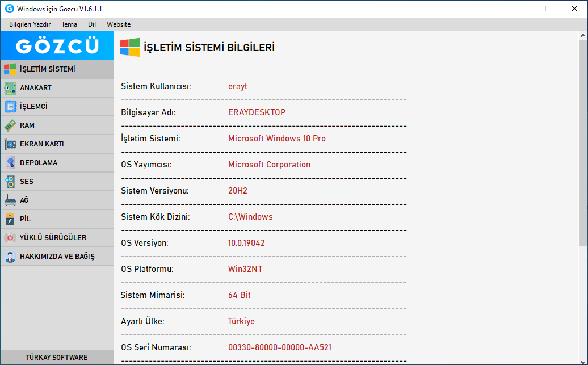Go to the İŞLEMCİ section

57,107
